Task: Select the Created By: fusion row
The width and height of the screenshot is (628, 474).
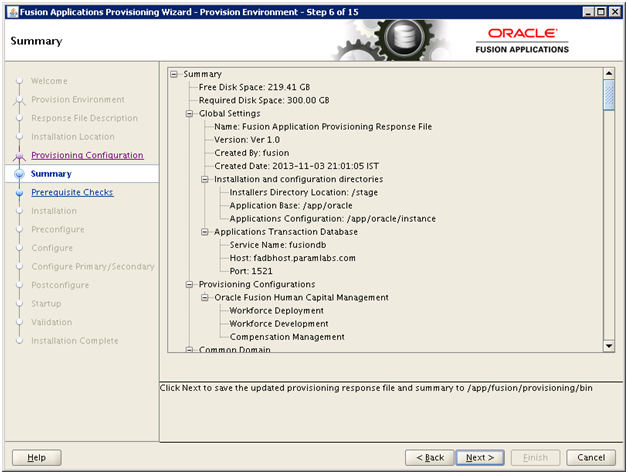Action: [252, 153]
